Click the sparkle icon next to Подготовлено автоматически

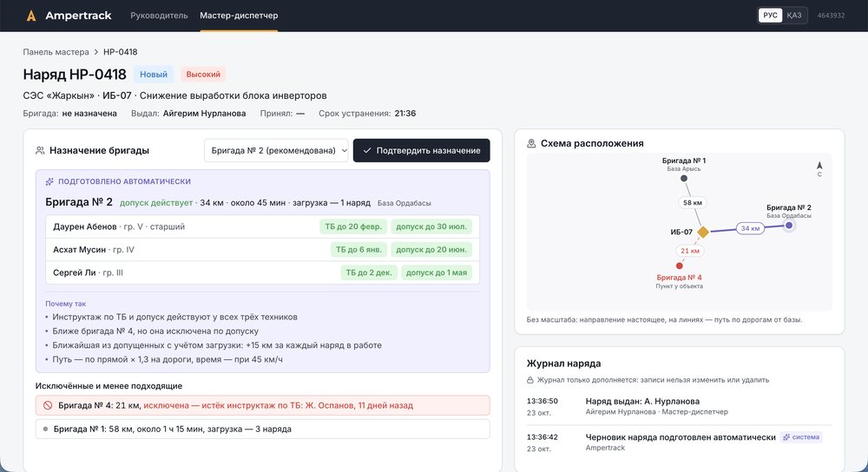(49, 181)
